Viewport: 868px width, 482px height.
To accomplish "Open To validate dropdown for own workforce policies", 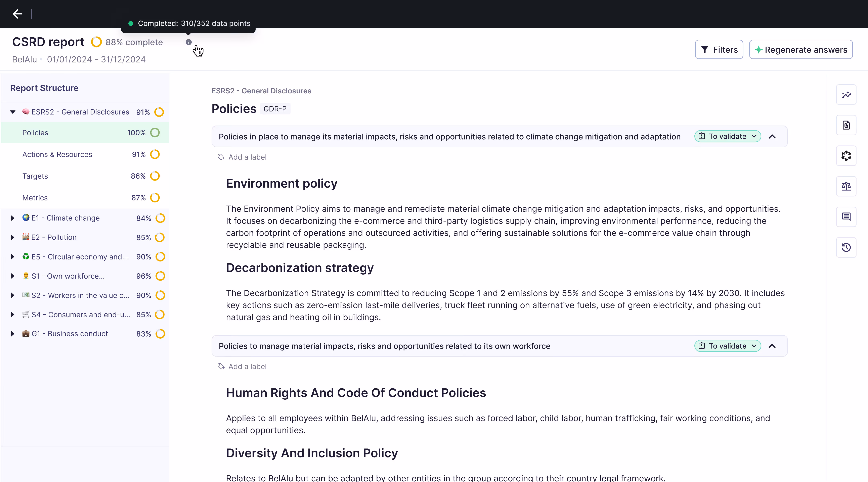I will (728, 346).
